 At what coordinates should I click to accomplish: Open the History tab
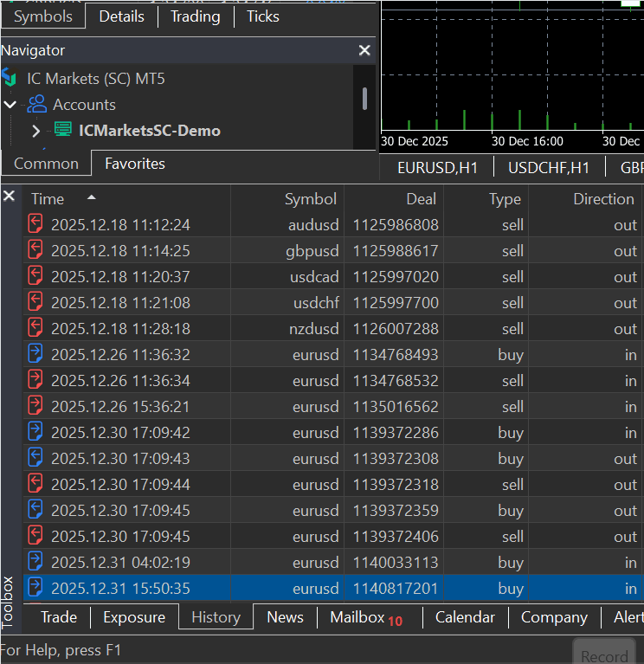coord(216,617)
